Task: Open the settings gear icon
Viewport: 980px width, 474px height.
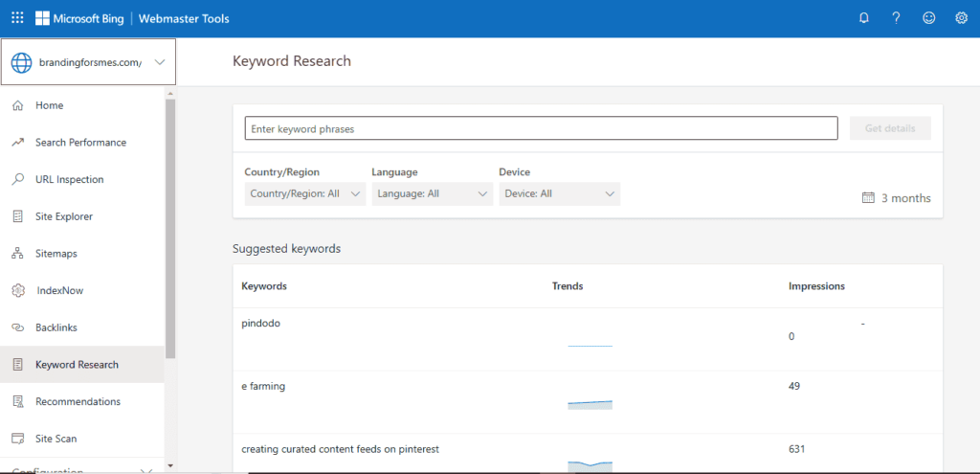Action: tap(961, 18)
